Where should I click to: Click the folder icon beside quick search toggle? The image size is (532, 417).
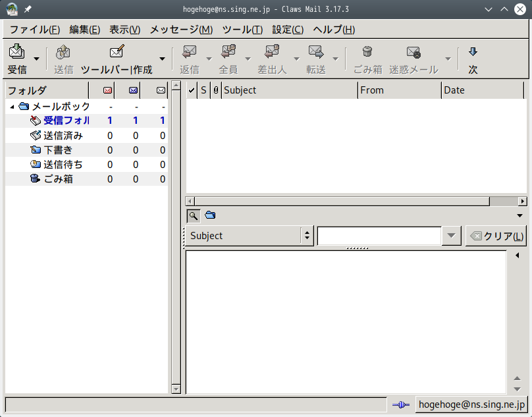pos(210,215)
